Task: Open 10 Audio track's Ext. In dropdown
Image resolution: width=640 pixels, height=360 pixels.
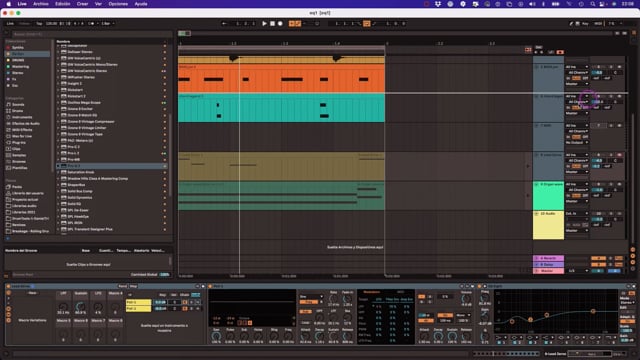Action: click(x=577, y=213)
